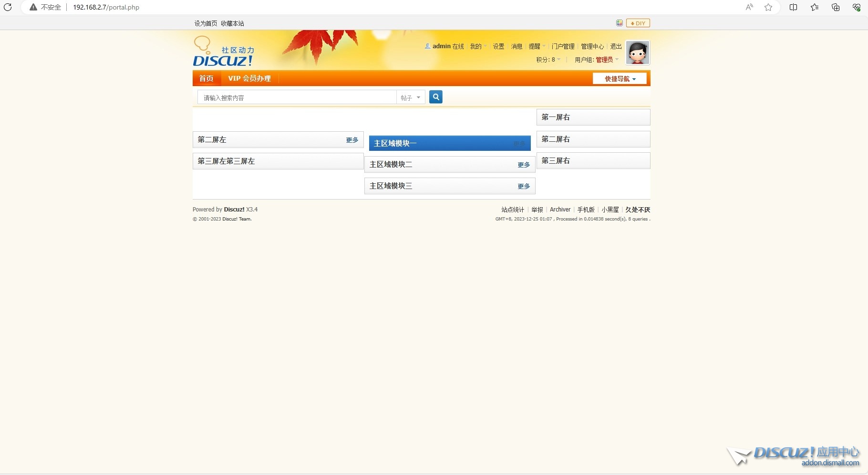
Task: Open 消息 messages link
Action: [517, 46]
